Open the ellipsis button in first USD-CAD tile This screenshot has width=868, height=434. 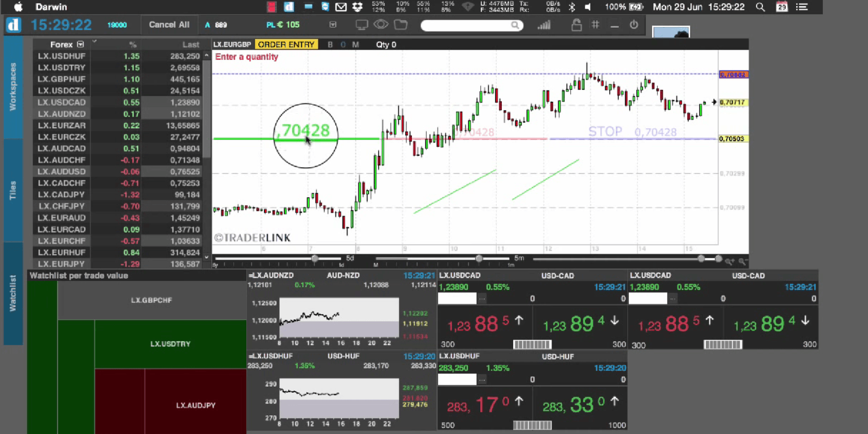[x=481, y=298]
